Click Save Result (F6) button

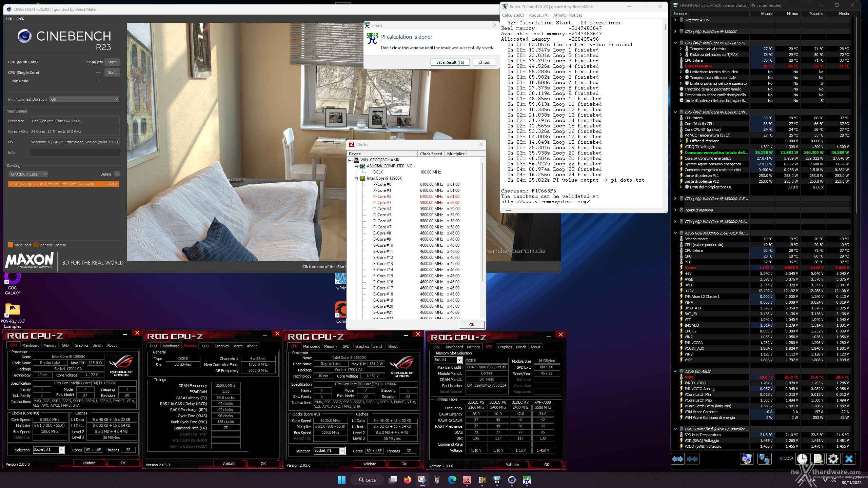(x=450, y=62)
